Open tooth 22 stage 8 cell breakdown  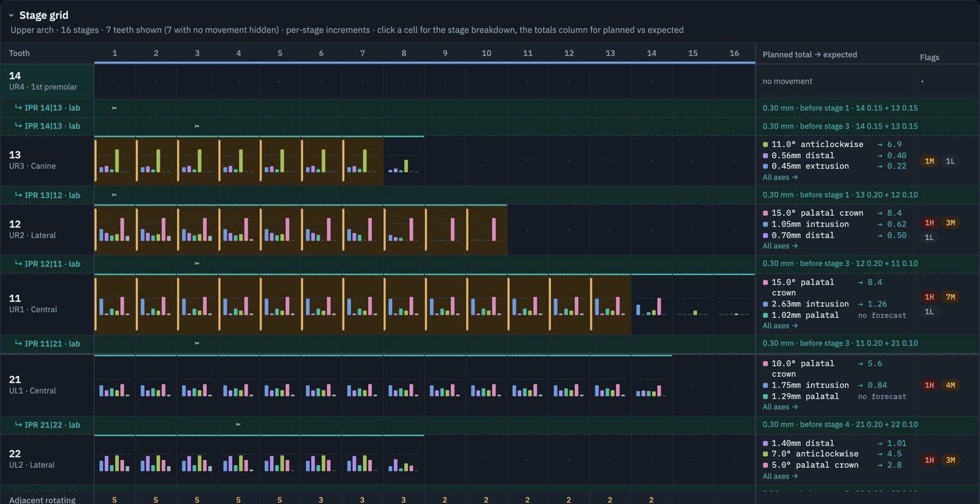404,460
